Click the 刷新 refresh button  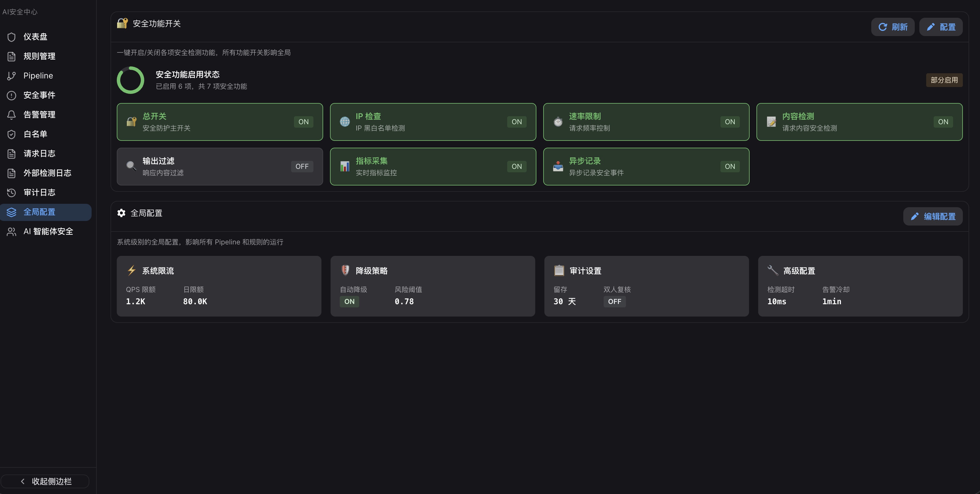pos(892,27)
